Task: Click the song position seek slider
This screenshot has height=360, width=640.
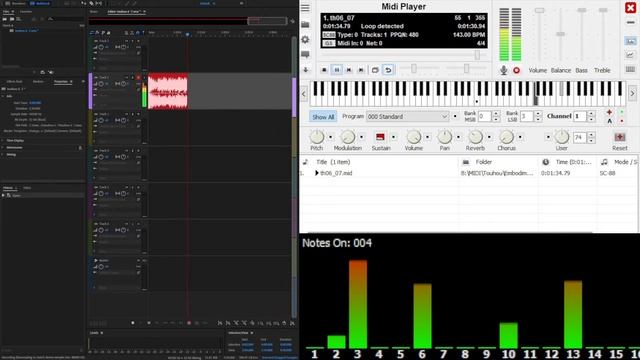Action: coord(477,55)
